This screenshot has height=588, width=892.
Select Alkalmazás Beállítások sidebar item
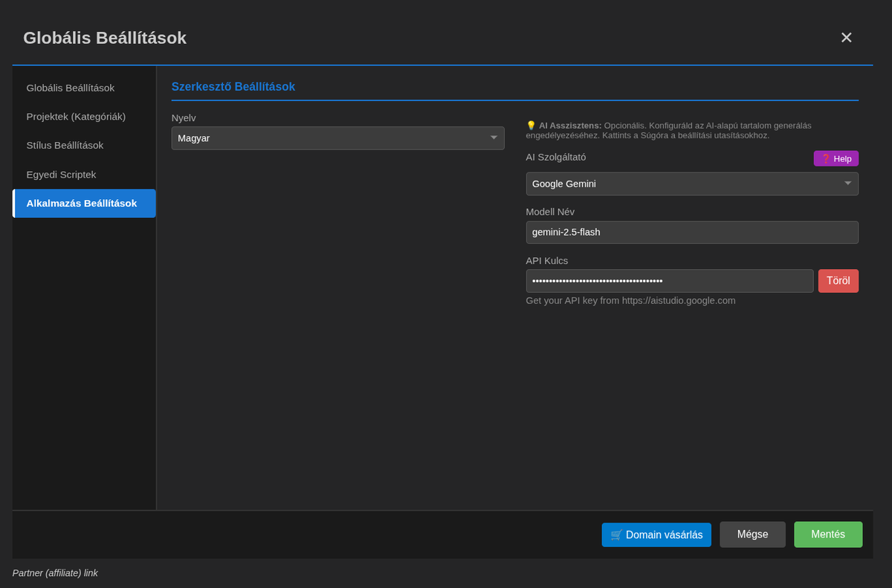tap(82, 204)
